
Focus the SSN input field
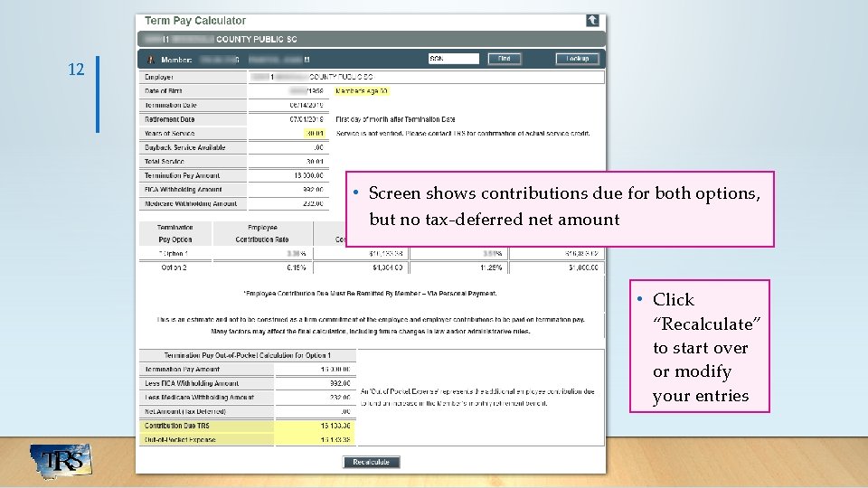453,59
